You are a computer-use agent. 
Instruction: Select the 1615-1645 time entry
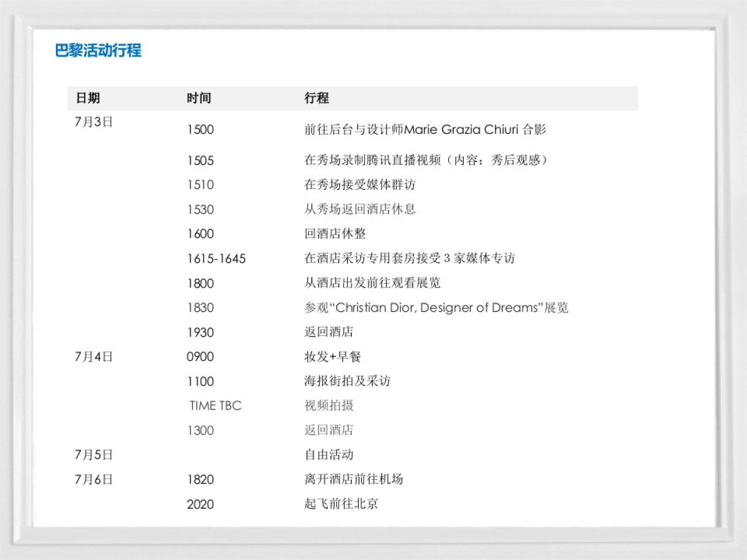216,258
